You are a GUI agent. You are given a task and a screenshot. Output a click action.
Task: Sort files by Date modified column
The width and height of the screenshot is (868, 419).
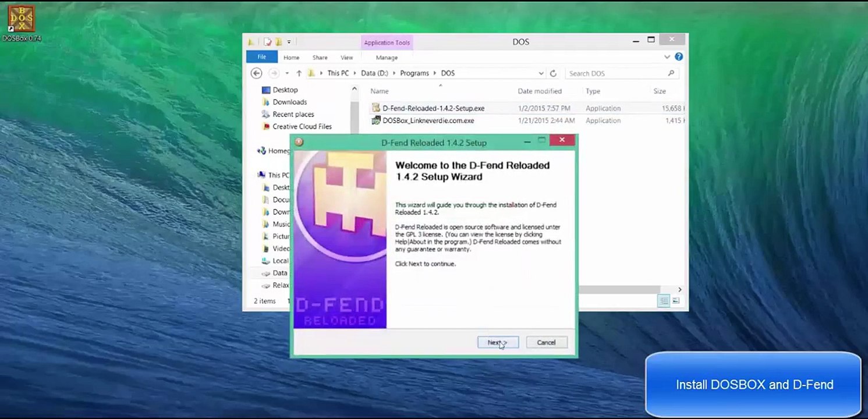point(540,91)
